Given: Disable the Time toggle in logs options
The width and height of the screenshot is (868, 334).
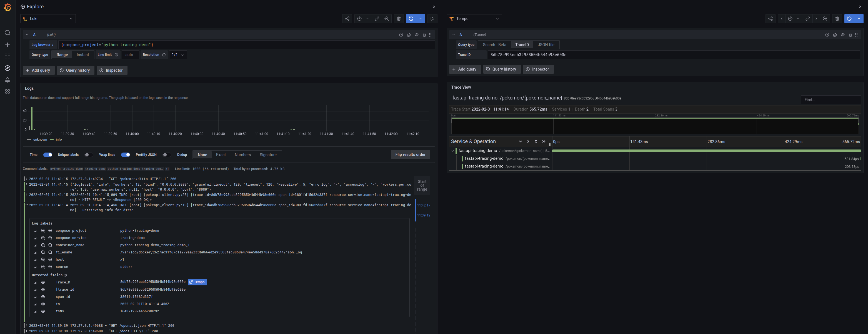Looking at the screenshot, I should [x=48, y=155].
